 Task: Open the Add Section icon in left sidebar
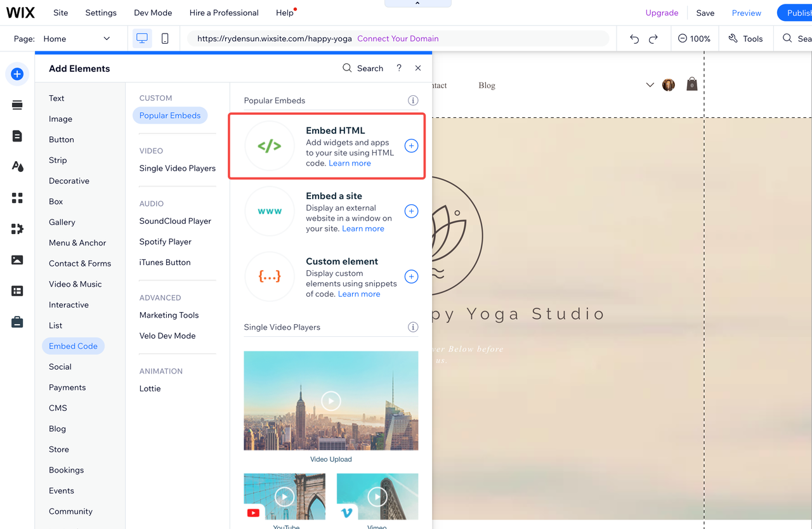tap(17, 105)
